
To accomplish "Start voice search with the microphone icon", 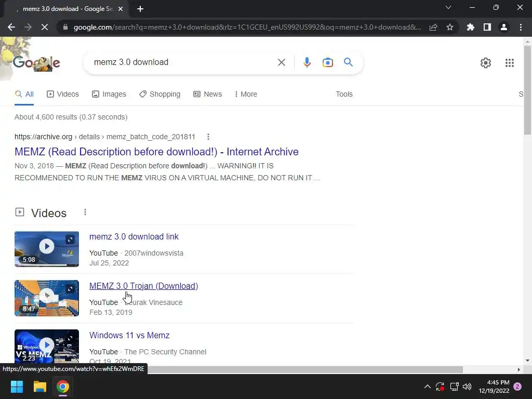I will point(307,62).
